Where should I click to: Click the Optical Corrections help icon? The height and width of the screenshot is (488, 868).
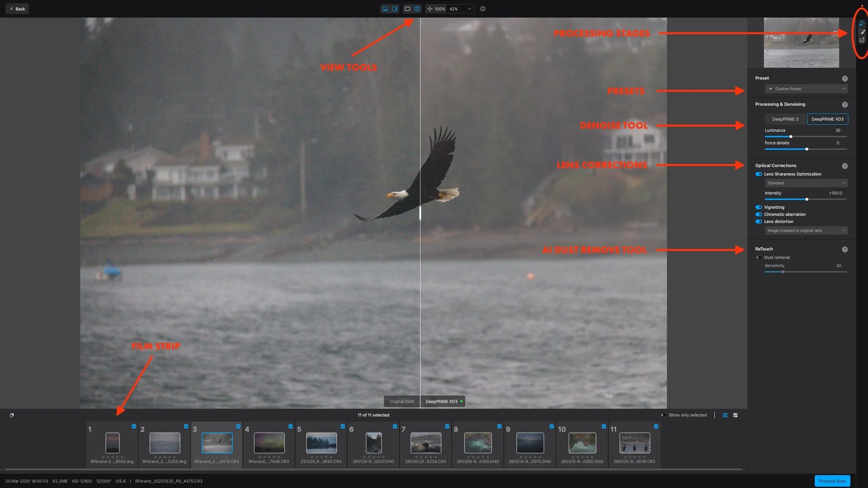click(845, 166)
